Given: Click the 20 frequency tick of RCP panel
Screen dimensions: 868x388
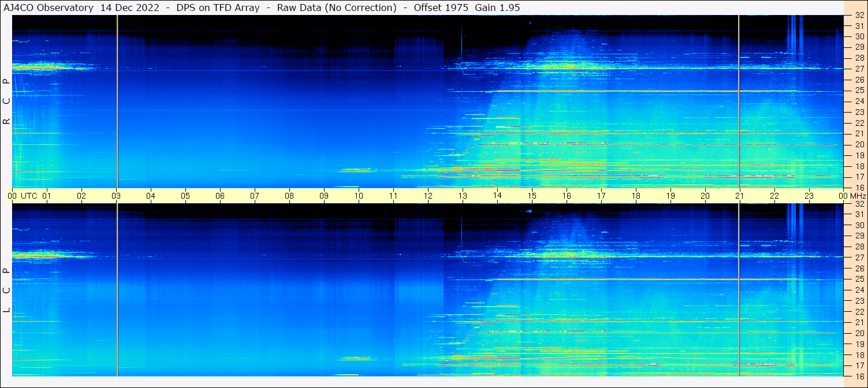Looking at the screenshot, I should tap(859, 144).
